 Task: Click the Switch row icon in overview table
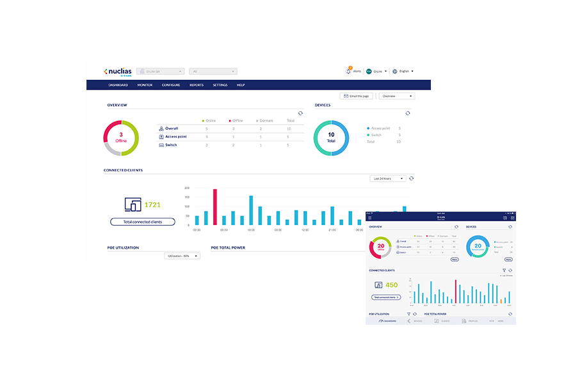pyautogui.click(x=161, y=145)
